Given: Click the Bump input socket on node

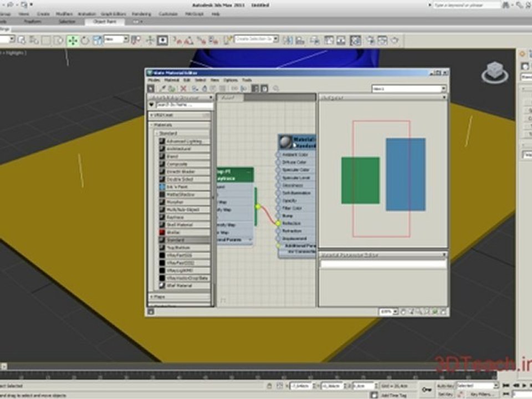Looking at the screenshot, I should 278,216.
